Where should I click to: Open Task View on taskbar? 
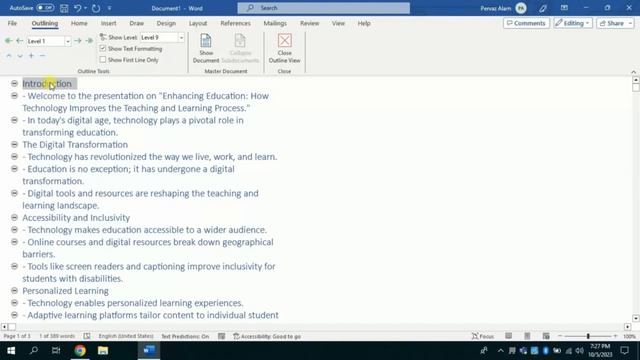[56, 350]
